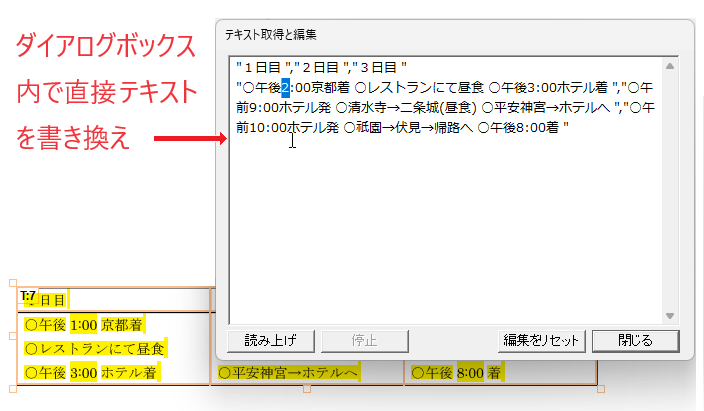This screenshot has height=411, width=704.
Task: Click the first line with １日目 header text
Action: pyautogui.click(x=321, y=68)
